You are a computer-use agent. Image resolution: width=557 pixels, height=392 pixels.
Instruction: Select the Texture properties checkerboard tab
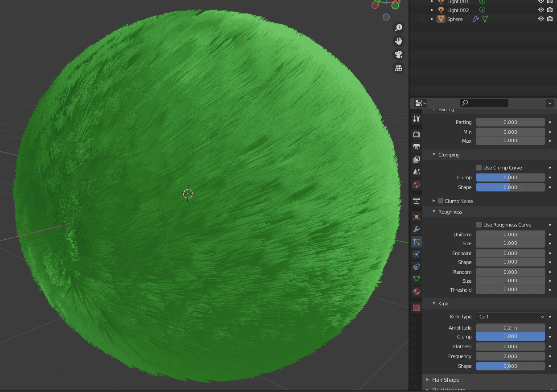[416, 307]
